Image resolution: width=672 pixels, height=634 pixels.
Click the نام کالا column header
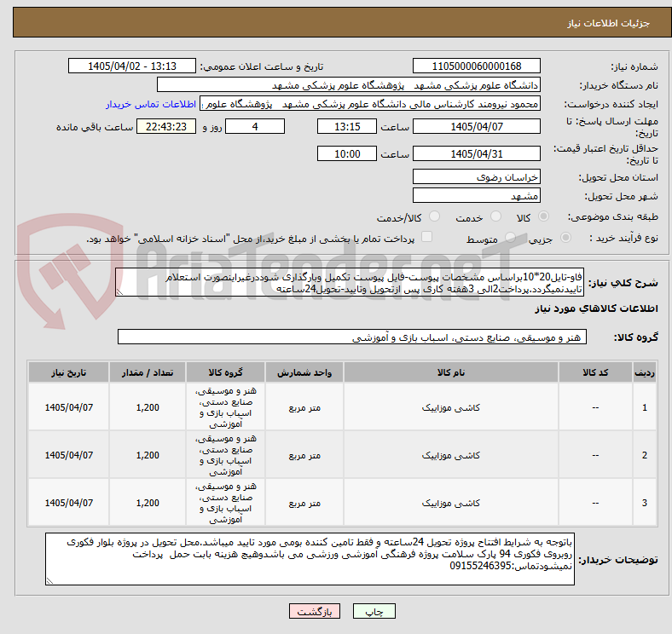(x=451, y=372)
